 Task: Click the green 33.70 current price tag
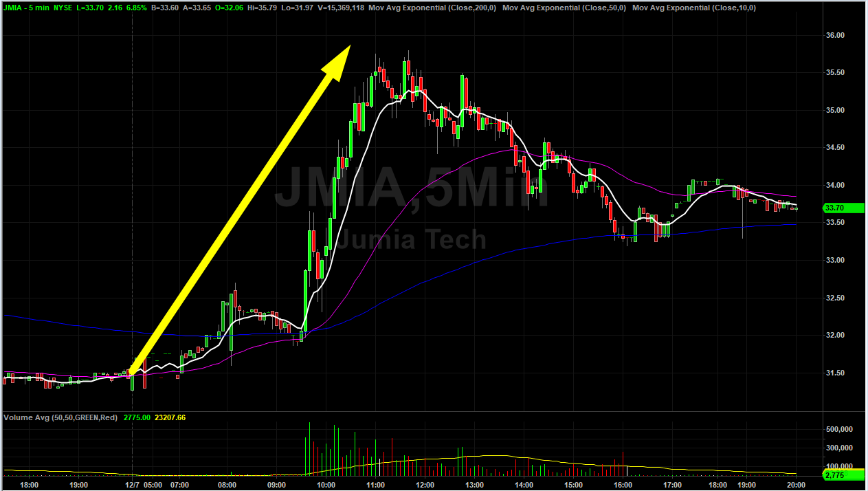[x=845, y=207]
